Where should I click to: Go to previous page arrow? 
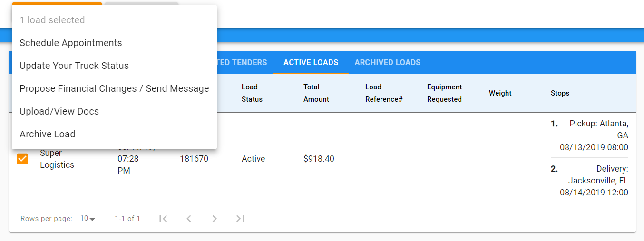click(189, 219)
